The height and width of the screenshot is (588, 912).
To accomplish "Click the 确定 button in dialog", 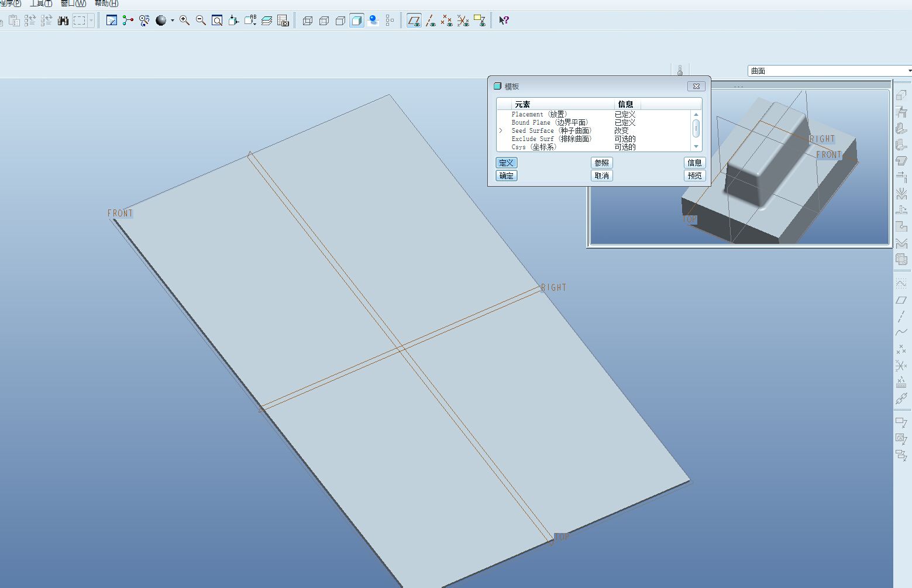I will (x=507, y=176).
